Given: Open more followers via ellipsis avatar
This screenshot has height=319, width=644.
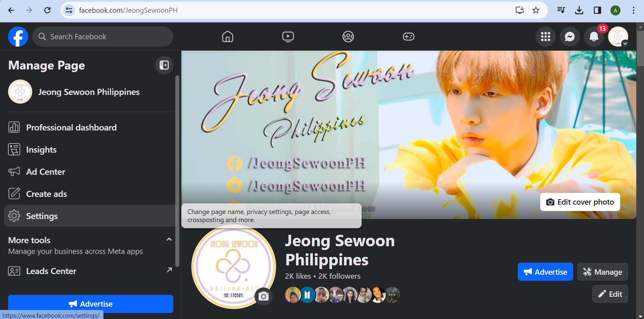Looking at the screenshot, I should pyautogui.click(x=392, y=295).
